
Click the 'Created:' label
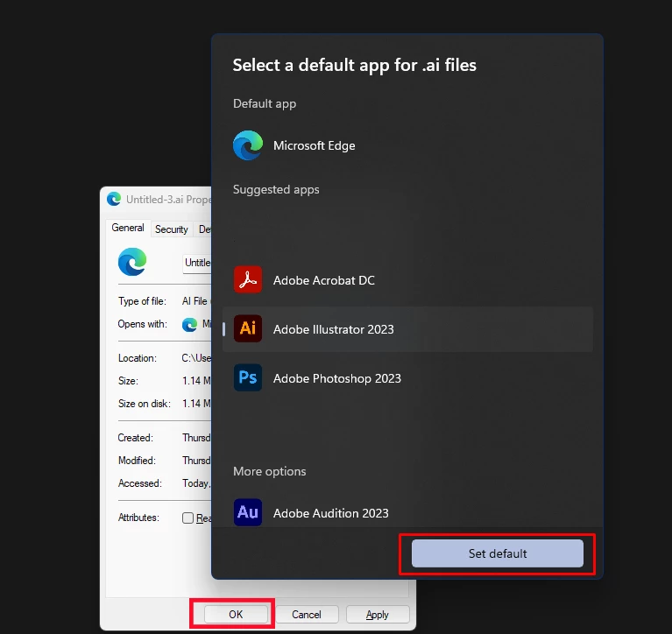136,438
